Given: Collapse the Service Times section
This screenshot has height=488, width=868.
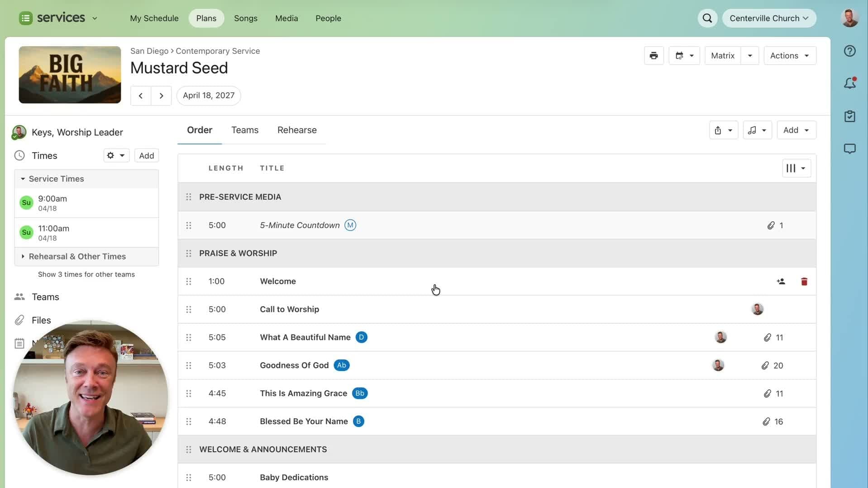Looking at the screenshot, I should point(86,179).
